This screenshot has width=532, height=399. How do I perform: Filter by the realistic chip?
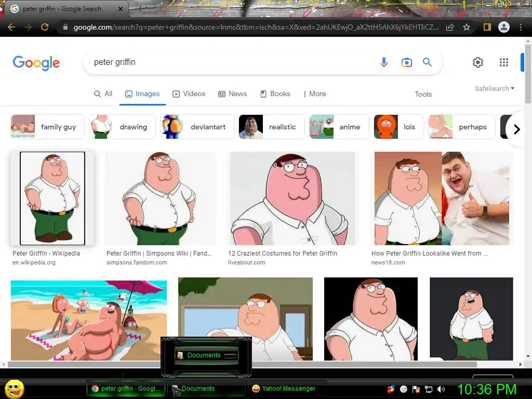pyautogui.click(x=272, y=127)
